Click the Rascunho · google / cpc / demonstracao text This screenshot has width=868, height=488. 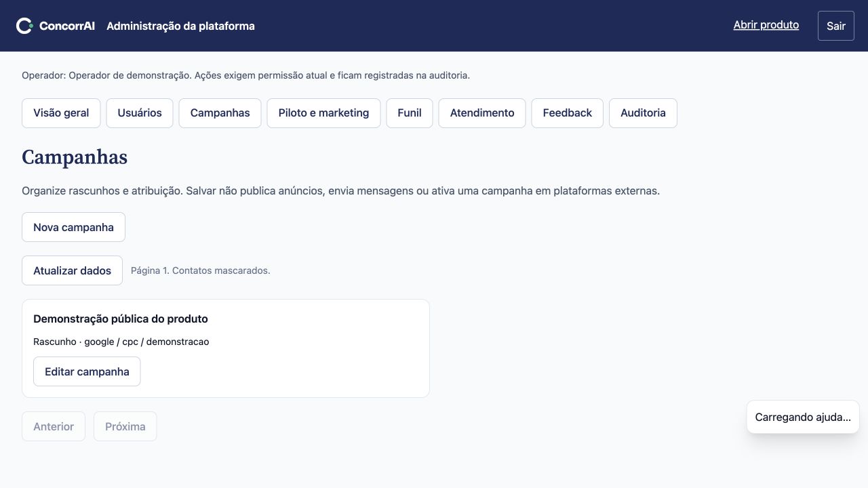point(121,342)
